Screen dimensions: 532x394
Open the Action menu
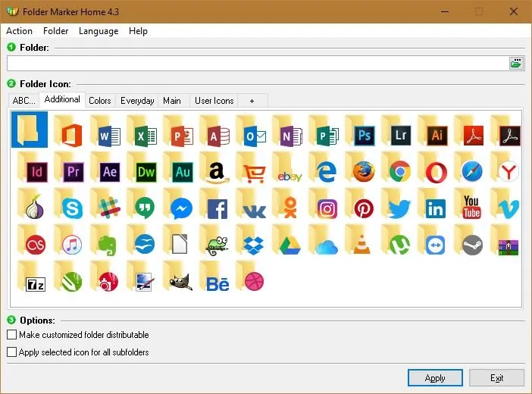[19, 31]
